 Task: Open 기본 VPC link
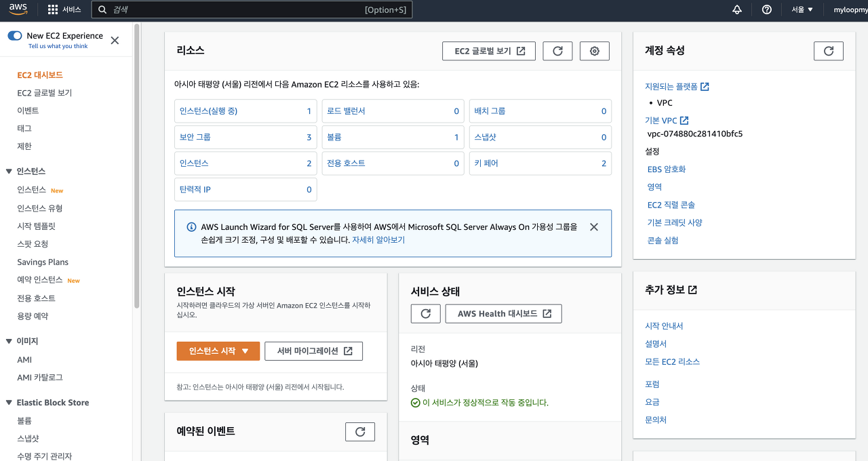[x=667, y=121]
